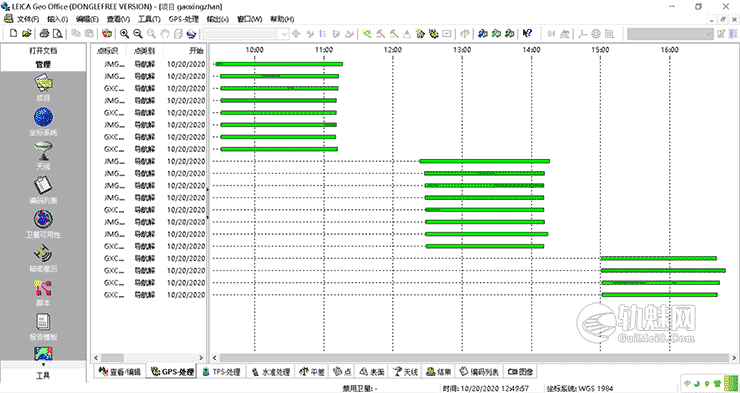Switch to the 点 bottom tab
The width and height of the screenshot is (740, 393).
coord(342,371)
